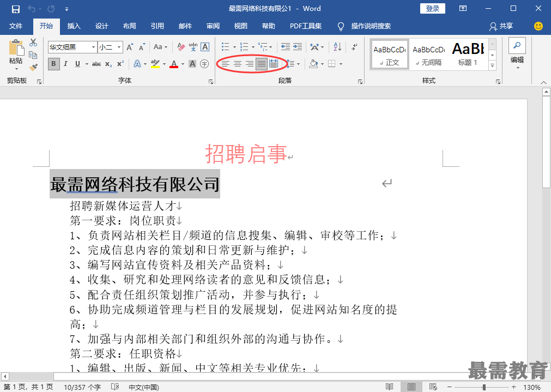551x392 pixels.
Task: Click the Save icon in quick access toolbar
Action: coord(16,9)
